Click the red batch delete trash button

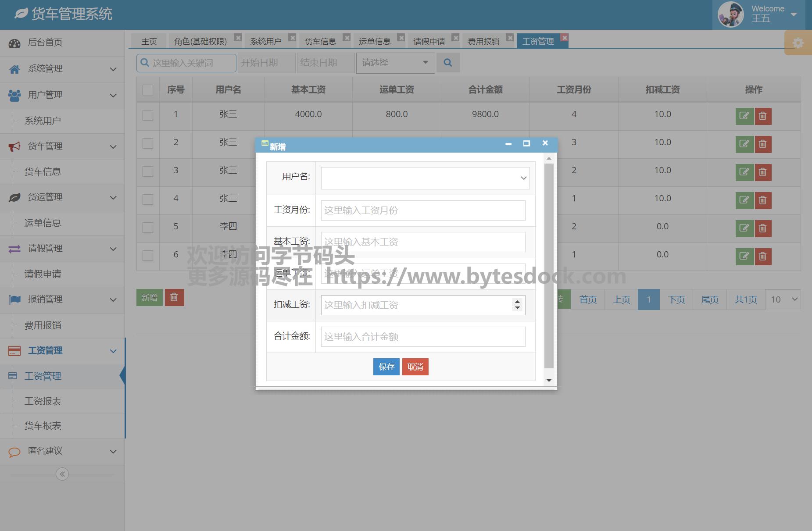pos(174,297)
